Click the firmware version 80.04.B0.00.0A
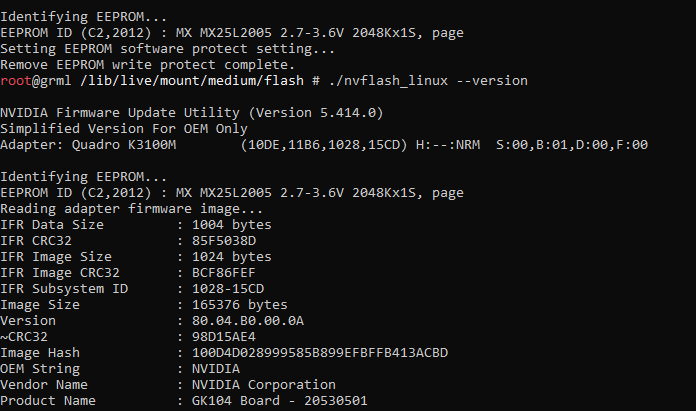 coord(248,320)
